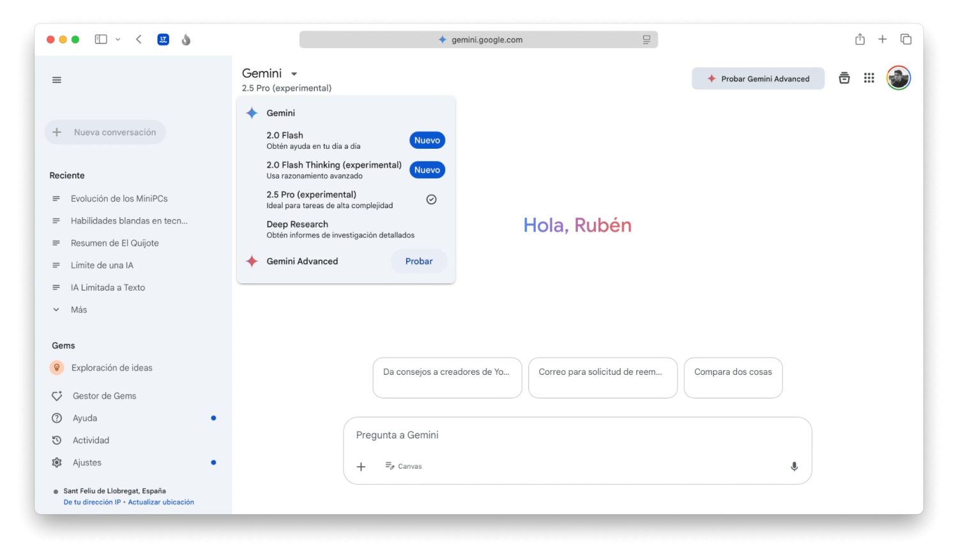This screenshot has width=958, height=560.
Task: Click Probar Gemini Advanced button
Action: click(758, 79)
